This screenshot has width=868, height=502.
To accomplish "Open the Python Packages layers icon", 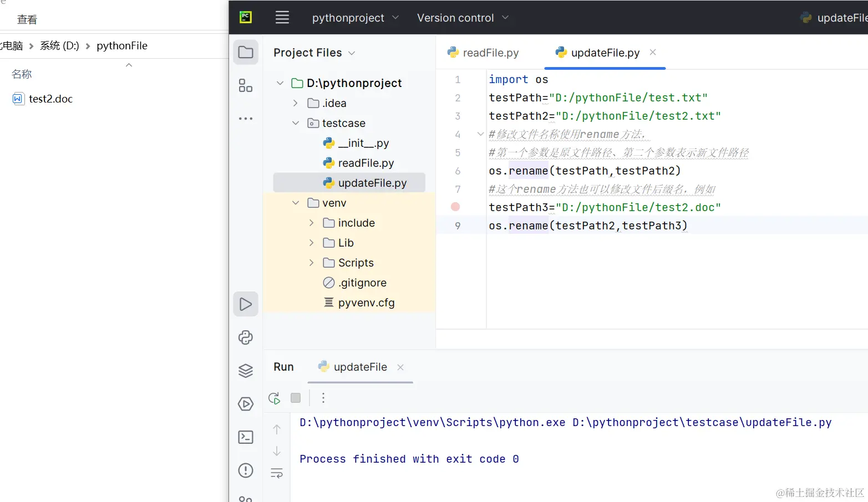I will click(246, 371).
